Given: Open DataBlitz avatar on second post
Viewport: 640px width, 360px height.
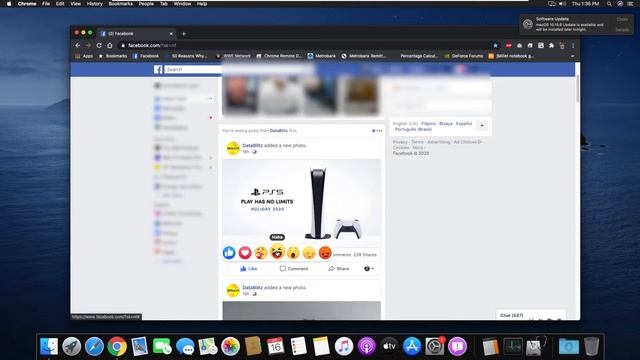Looking at the screenshot, I should pos(233,290).
